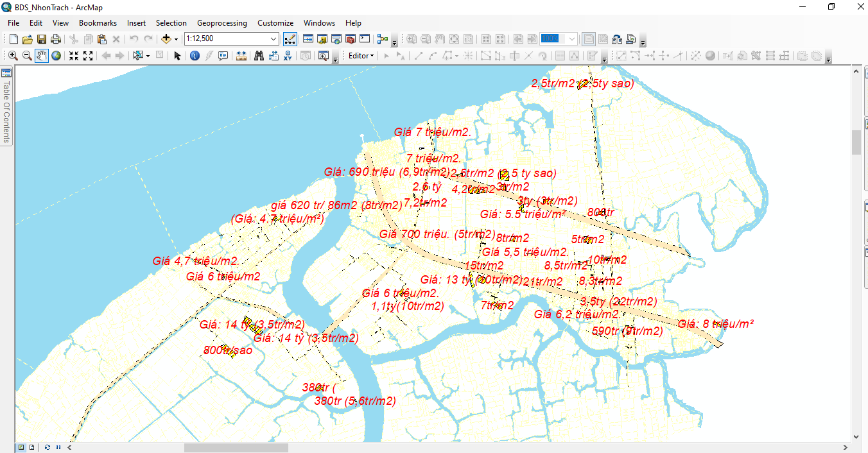Toggle the Editor Toolbar button

point(290,39)
